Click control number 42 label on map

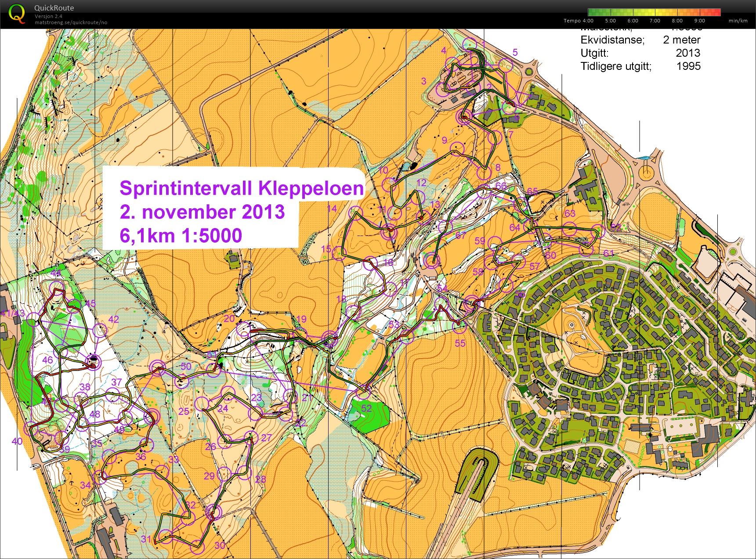(x=113, y=319)
